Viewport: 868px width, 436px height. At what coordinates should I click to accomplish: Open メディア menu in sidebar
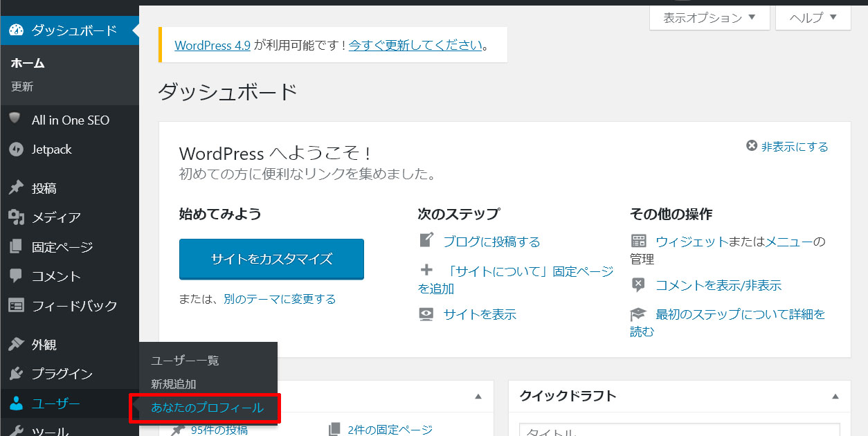tap(69, 217)
